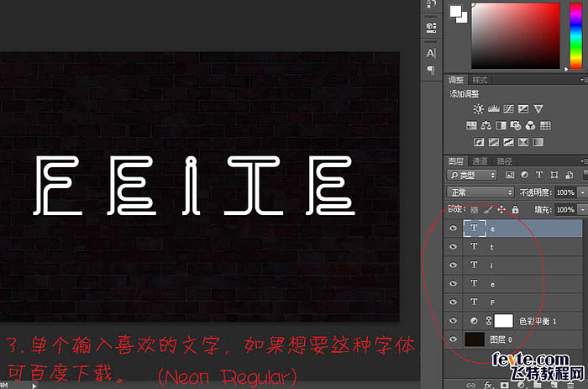Open the Paragraph panel icon
588x389 pixels.
coord(431,70)
